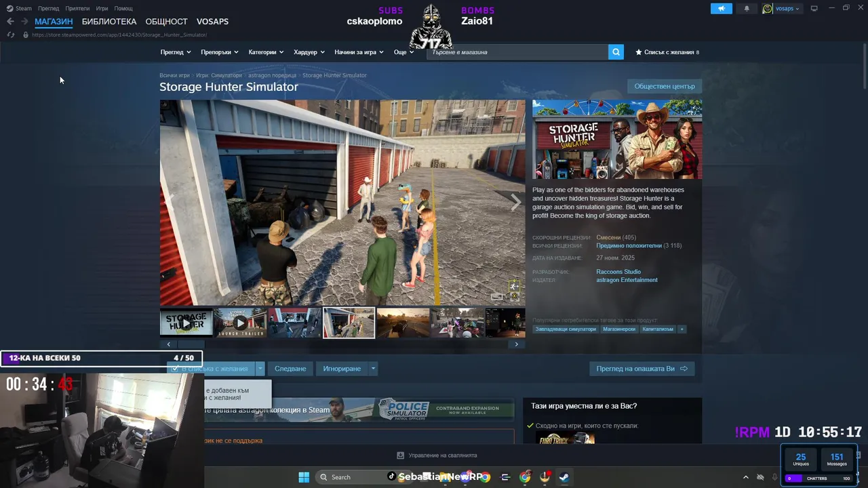Expand the Преглед store menu
This screenshot has height=488, width=868.
176,52
